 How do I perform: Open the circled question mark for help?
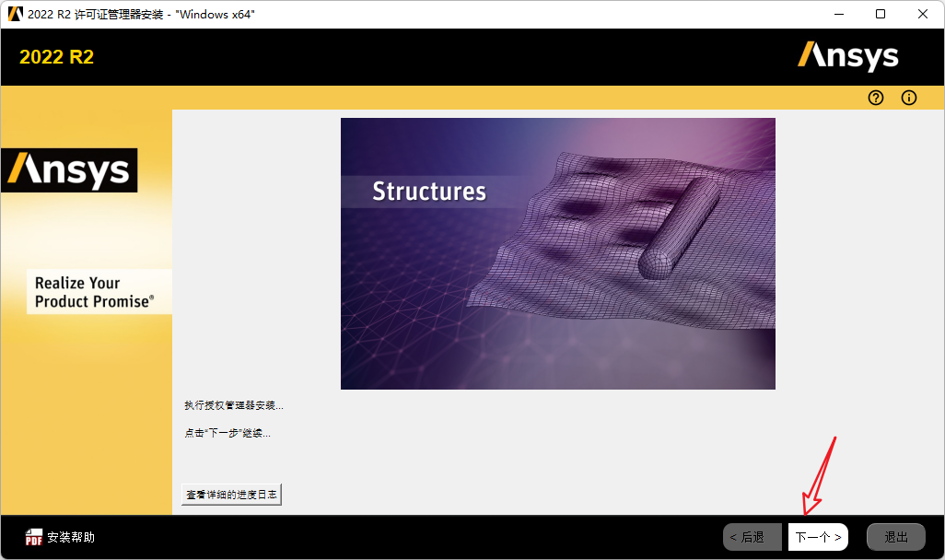875,98
